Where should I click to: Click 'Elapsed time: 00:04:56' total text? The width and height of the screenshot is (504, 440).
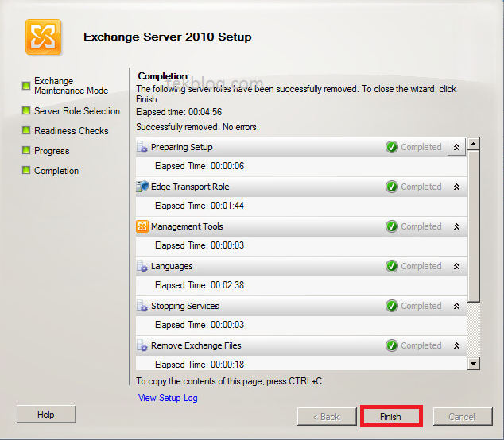[x=179, y=112]
